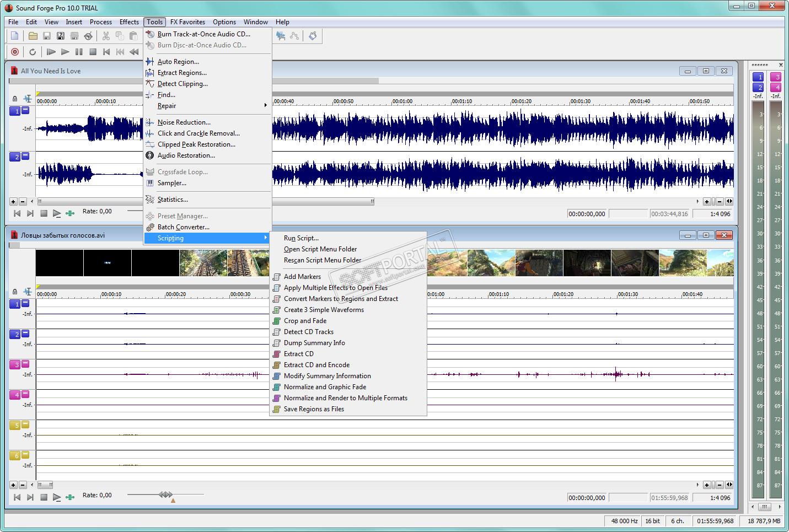Viewport: 789px width, 532px height.
Task: Select Noise Reduction from Tools menu
Action: pyautogui.click(x=184, y=122)
